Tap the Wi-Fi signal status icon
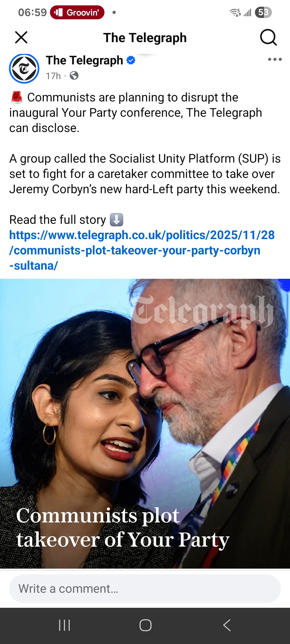Image resolution: width=290 pixels, height=644 pixels. (235, 12)
